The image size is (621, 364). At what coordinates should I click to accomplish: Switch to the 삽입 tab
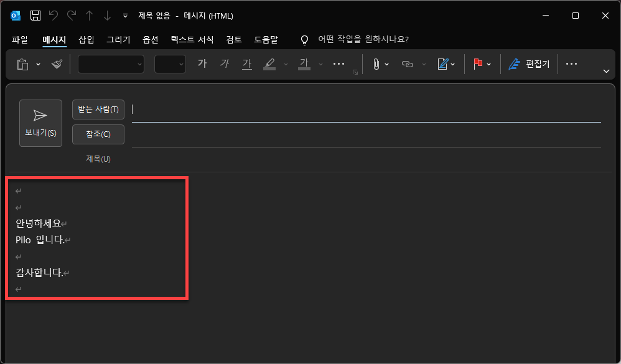(x=86, y=39)
